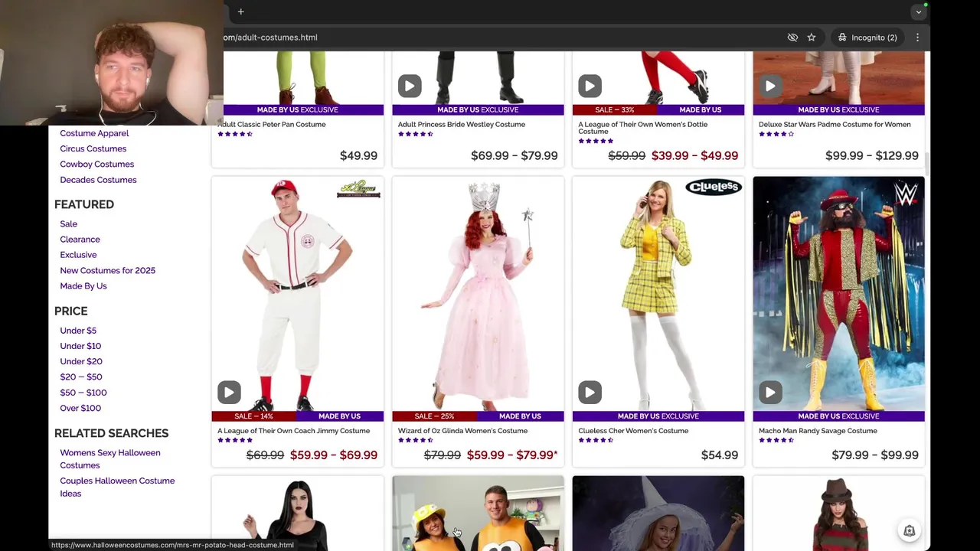Open Costume Apparel category
The image size is (980, 551).
94,133
